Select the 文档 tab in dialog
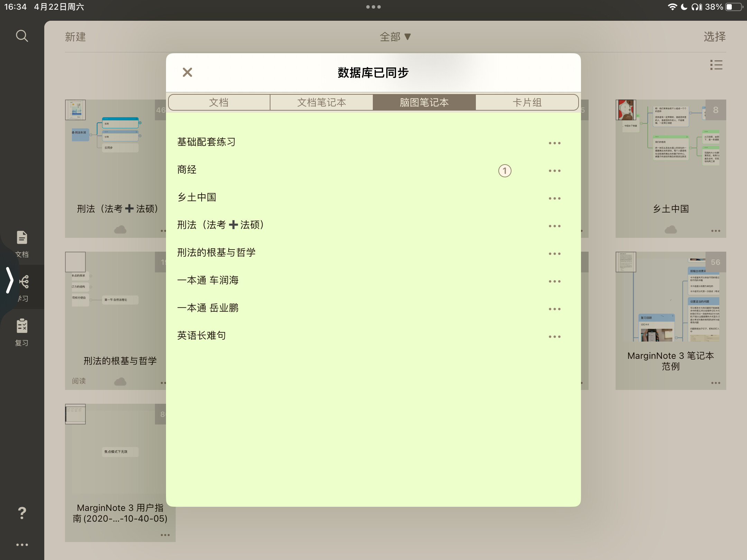The image size is (747, 560). pyautogui.click(x=219, y=102)
